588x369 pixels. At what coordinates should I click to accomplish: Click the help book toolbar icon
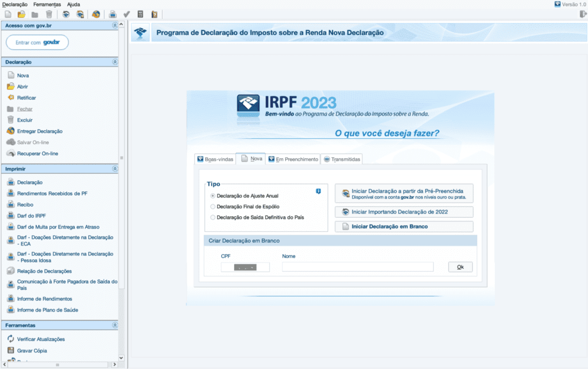pos(154,14)
